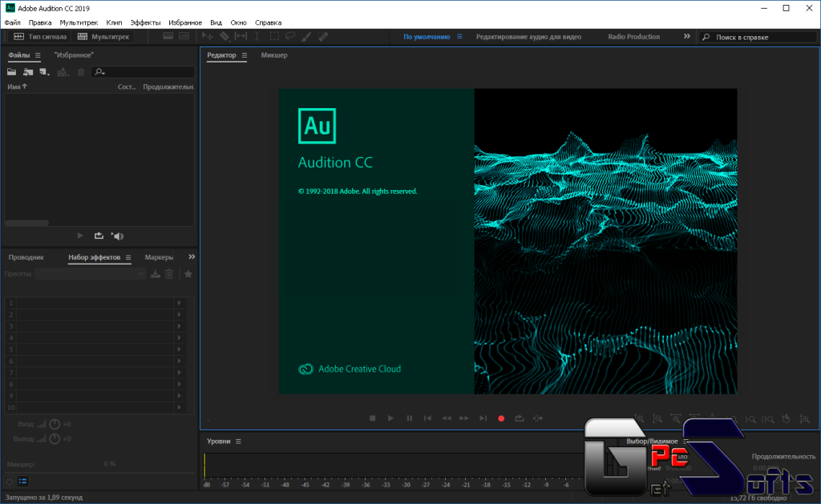Open the Окно menu
This screenshot has height=504, width=821.
coord(238,22)
